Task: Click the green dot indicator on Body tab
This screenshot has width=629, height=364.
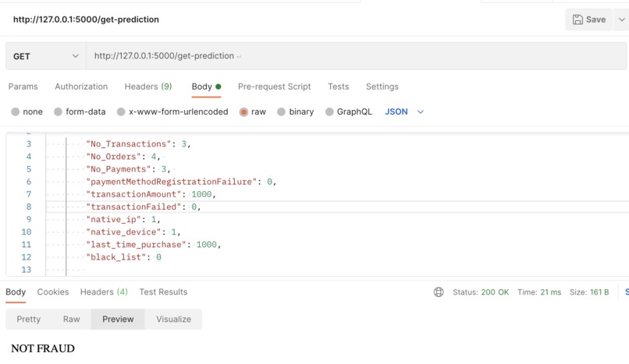Action: click(x=219, y=87)
